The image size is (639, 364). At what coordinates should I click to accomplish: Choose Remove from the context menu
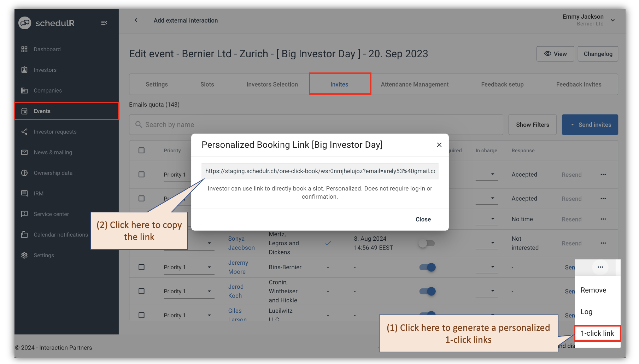[x=593, y=290]
